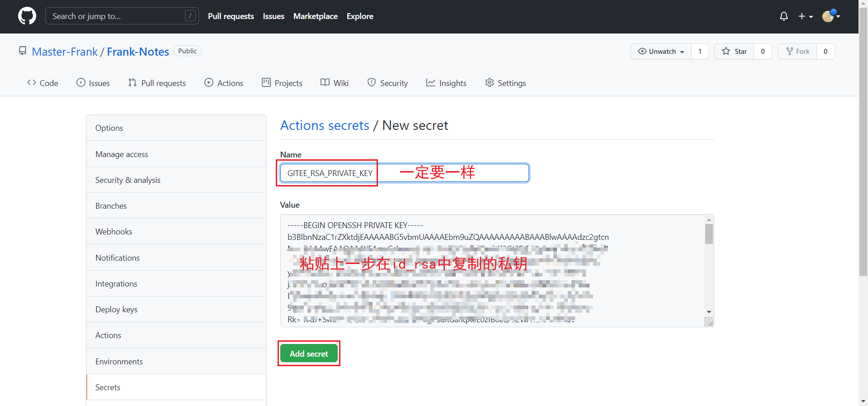Viewport: 868px width, 406px height.
Task: Select Security & analysis in sidebar
Action: tap(176, 180)
